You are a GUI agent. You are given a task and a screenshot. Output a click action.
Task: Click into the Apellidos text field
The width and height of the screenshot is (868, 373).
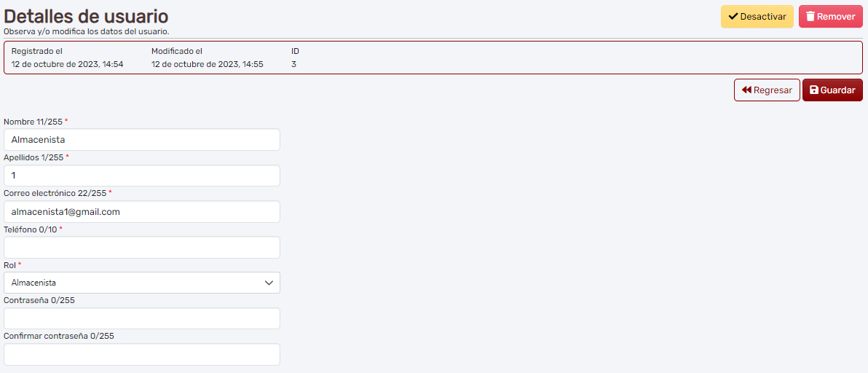point(142,176)
